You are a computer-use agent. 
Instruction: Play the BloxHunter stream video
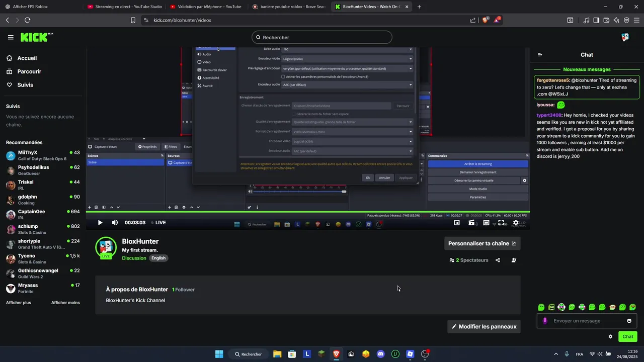pyautogui.click(x=100, y=223)
